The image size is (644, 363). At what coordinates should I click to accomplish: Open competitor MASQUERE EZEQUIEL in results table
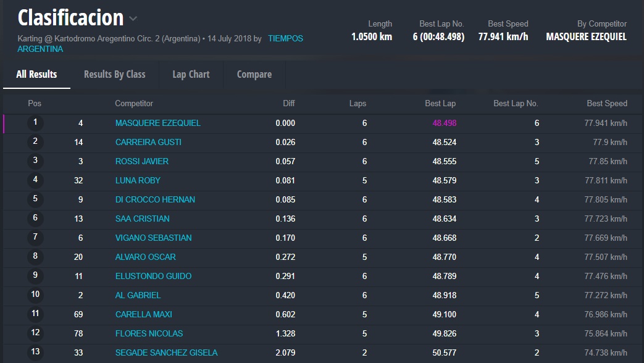click(x=157, y=123)
